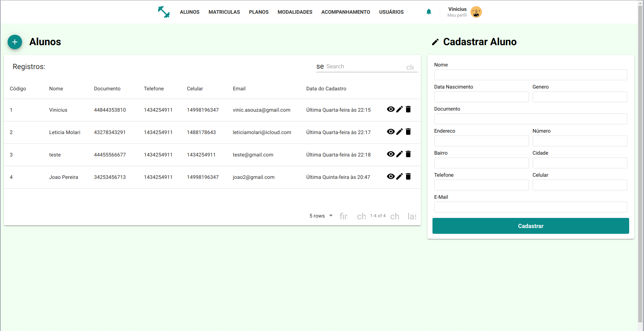Delete the Vinicius record
The image size is (644, 331).
pos(408,109)
